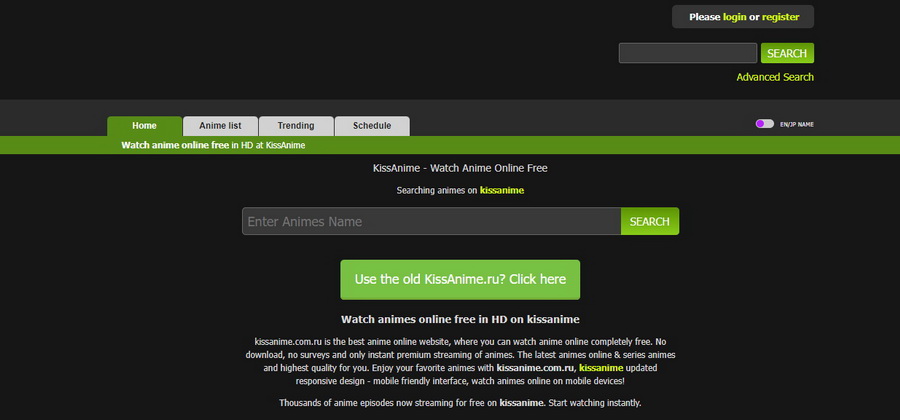Open the Trending tab
The height and width of the screenshot is (420, 900).
[x=296, y=126]
